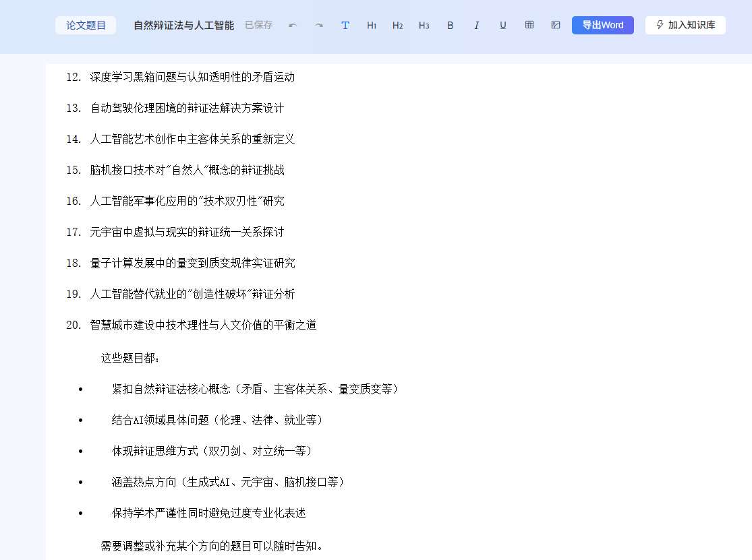Click the document title 自然辩证法与人工智能
Viewport: 752px width, 560px height.
[183, 25]
